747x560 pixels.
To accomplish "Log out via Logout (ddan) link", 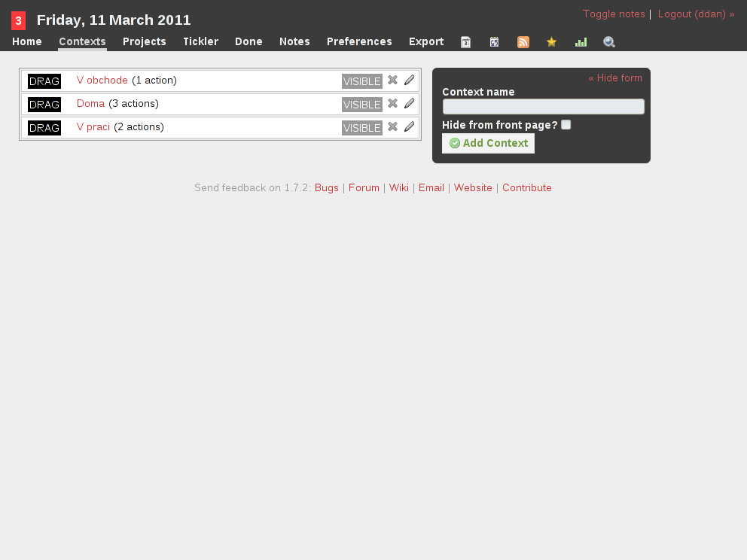I will tap(696, 14).
